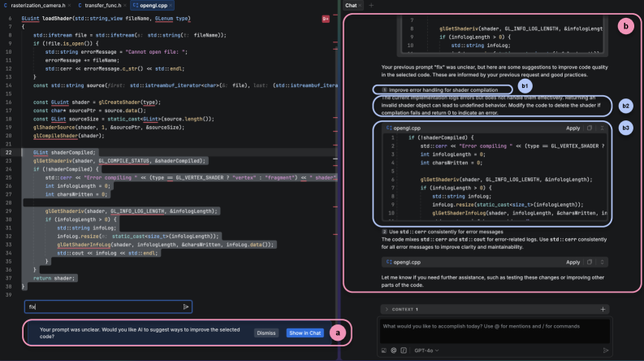Expand the first opengl.cpp code block
The height and width of the screenshot is (361, 644).
tap(601, 128)
